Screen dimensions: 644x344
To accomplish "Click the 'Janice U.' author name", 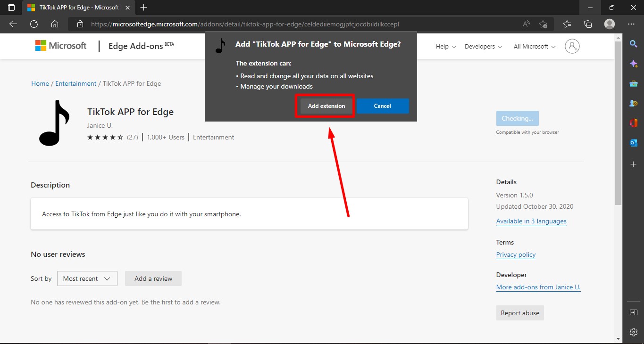I will coord(100,125).
